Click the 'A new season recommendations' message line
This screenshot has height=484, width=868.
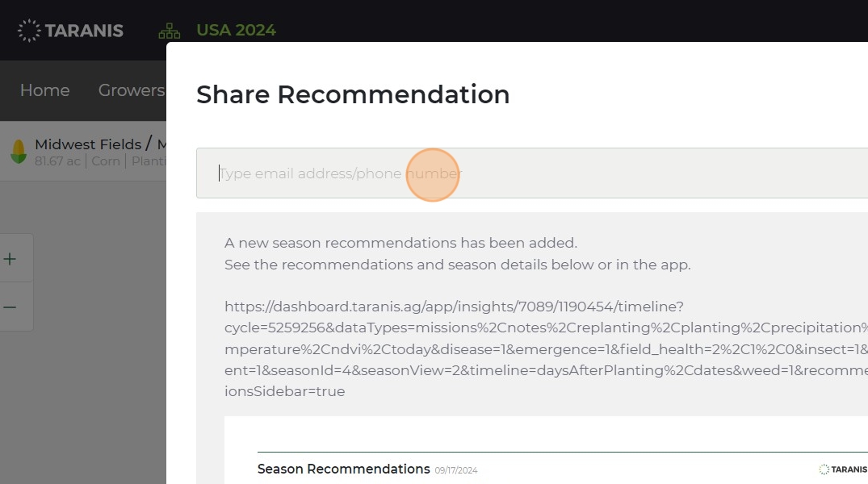(400, 243)
